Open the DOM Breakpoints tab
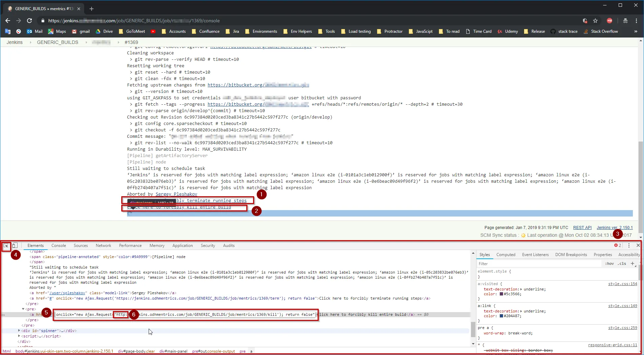Image resolution: width=644 pixels, height=355 pixels. click(x=571, y=255)
